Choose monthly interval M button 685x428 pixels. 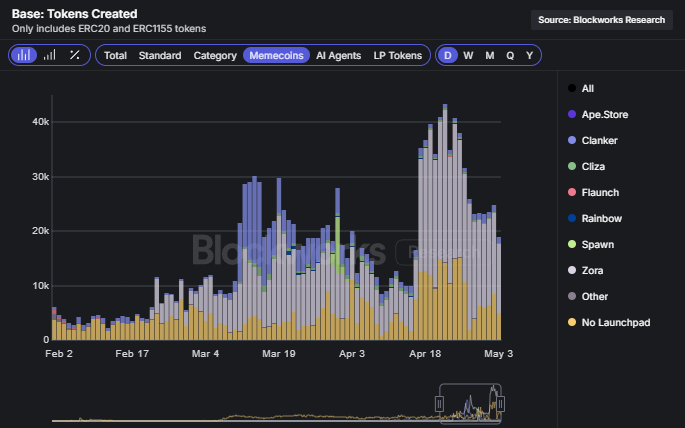(x=489, y=55)
